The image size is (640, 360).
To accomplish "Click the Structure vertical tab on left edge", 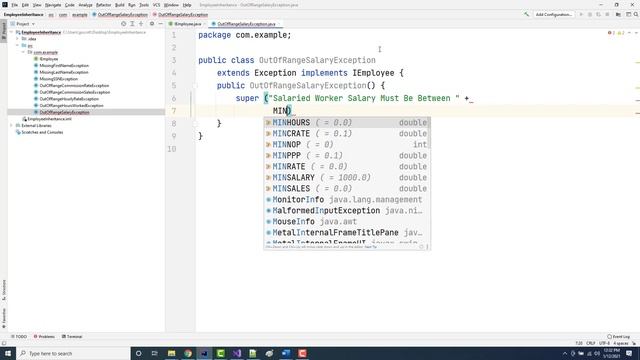I will [x=4, y=290].
